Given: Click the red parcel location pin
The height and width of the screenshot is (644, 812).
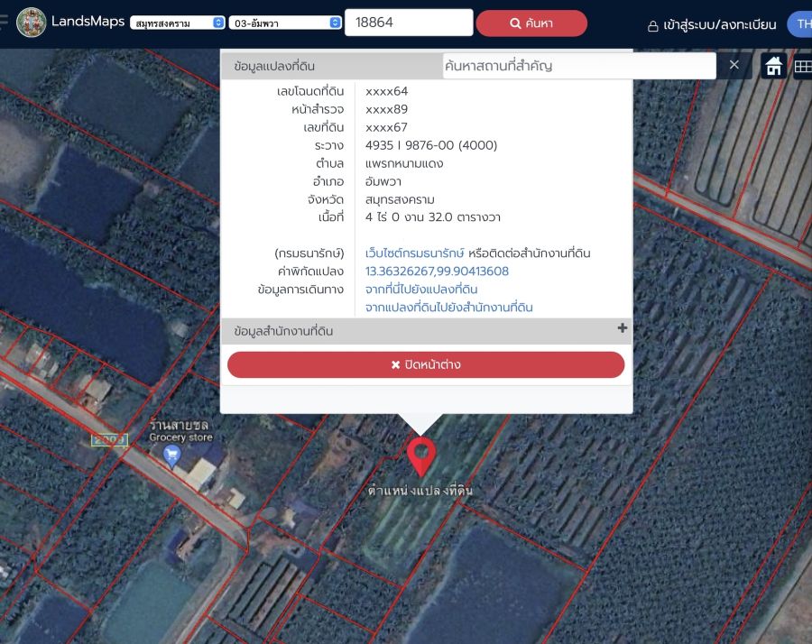Looking at the screenshot, I should pos(420,455).
